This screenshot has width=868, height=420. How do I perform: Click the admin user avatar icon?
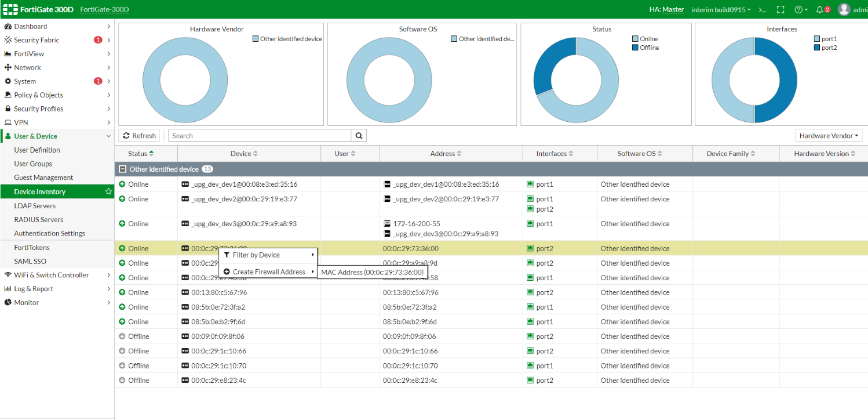coord(844,10)
